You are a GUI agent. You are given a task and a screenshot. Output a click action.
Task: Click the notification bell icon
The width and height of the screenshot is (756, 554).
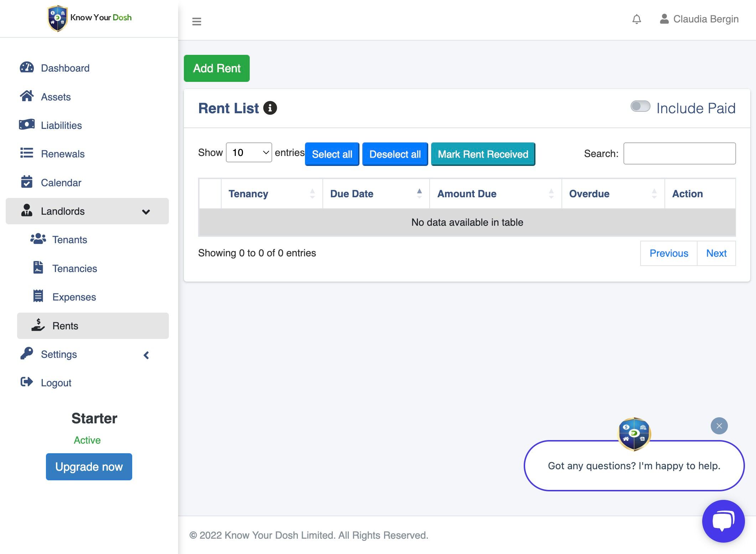click(x=636, y=19)
